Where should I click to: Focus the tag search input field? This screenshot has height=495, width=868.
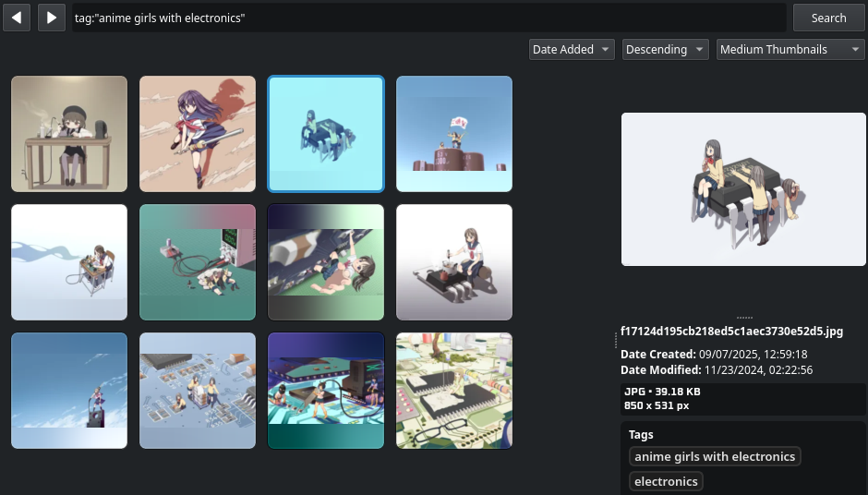coord(429,18)
